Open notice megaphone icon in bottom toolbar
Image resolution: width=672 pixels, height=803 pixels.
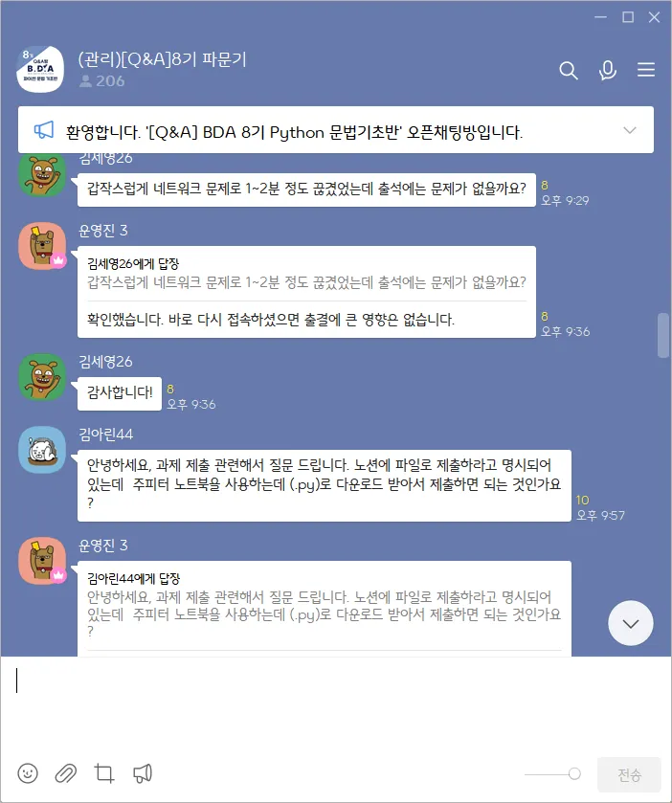[143, 773]
